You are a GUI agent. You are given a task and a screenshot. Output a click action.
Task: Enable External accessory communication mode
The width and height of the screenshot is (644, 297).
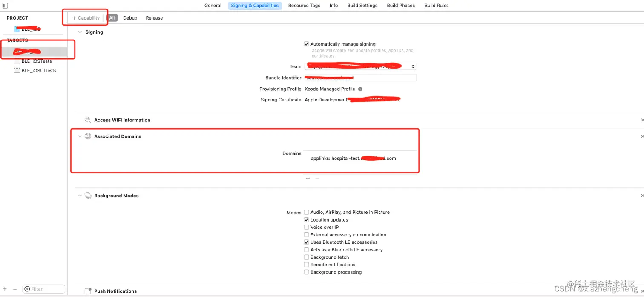[306, 235]
